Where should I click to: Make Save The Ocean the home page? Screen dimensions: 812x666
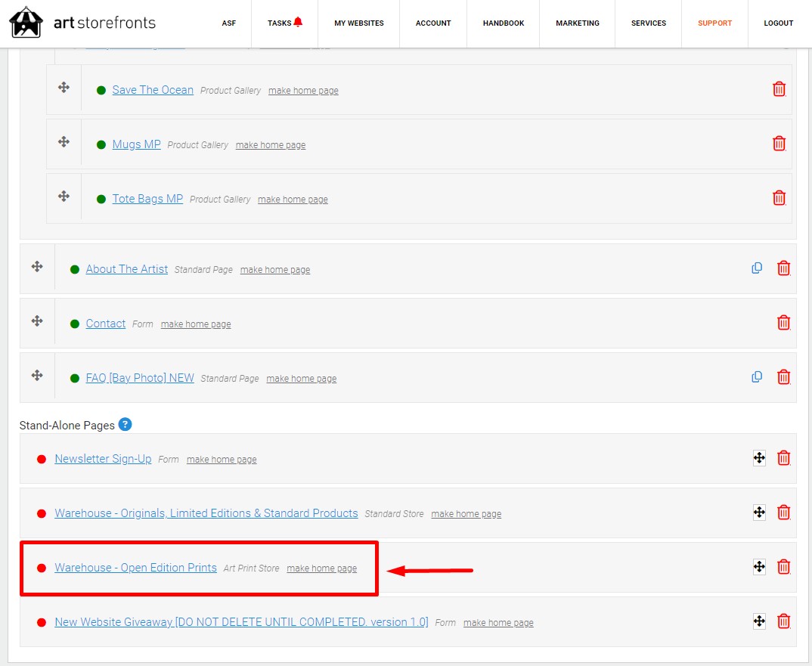point(303,91)
